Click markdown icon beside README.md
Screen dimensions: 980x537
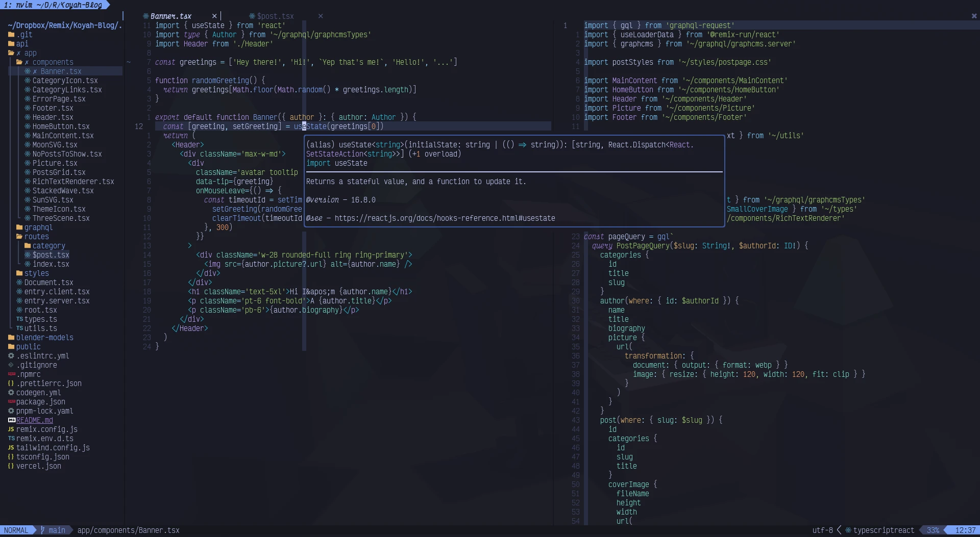[x=12, y=420]
